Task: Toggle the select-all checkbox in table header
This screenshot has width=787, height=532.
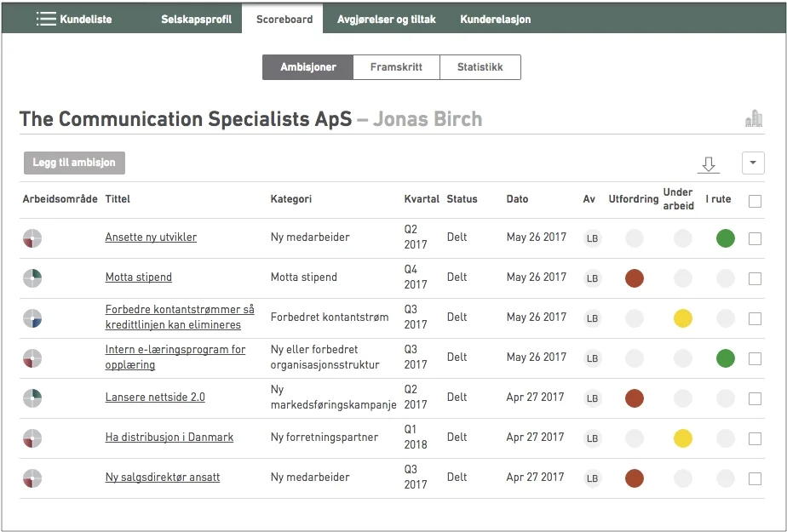Action: point(755,202)
